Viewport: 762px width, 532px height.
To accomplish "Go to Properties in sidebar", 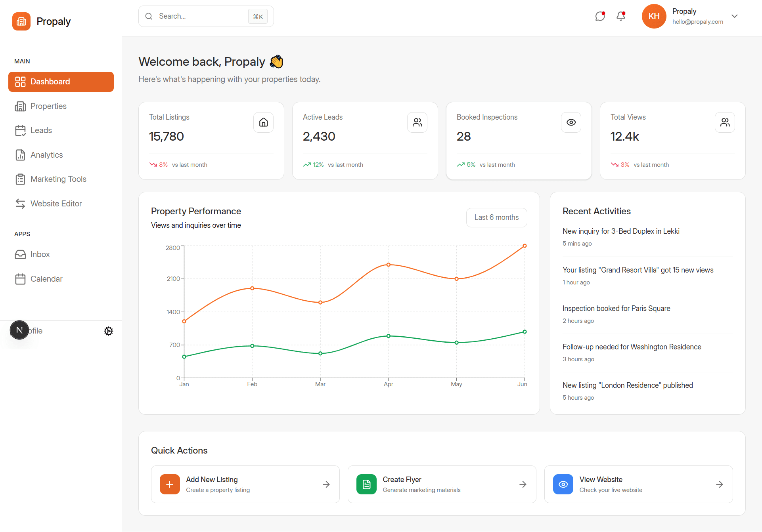I will click(x=48, y=106).
